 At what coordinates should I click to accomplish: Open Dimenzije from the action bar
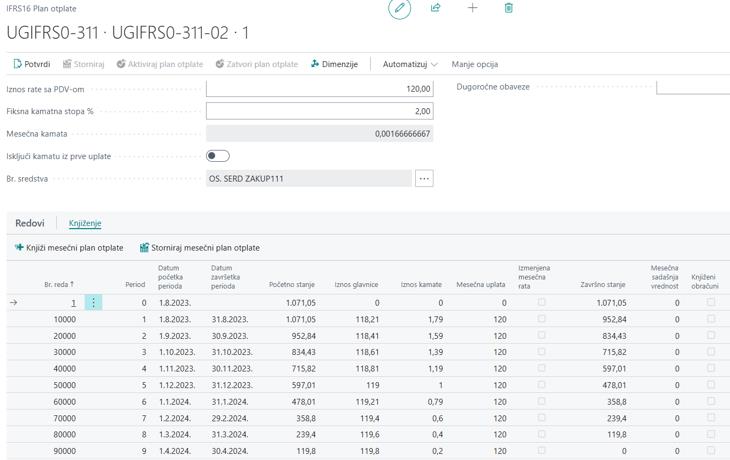[334, 64]
